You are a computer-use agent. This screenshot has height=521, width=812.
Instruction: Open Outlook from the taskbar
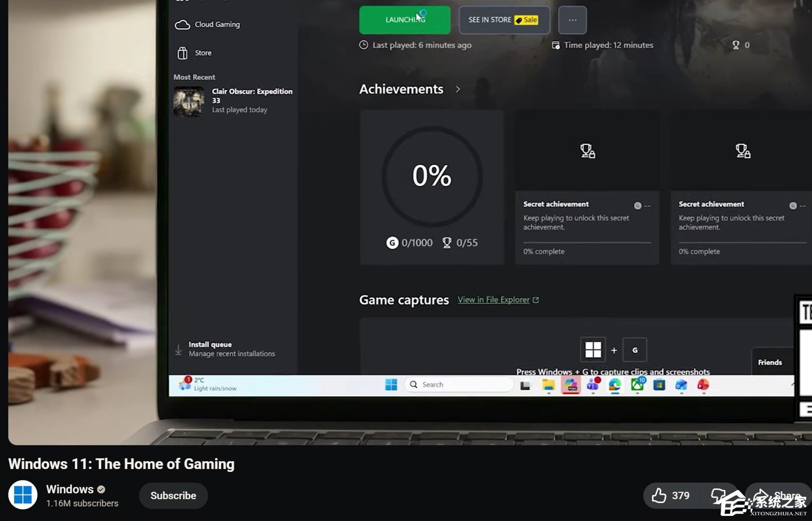coord(681,385)
